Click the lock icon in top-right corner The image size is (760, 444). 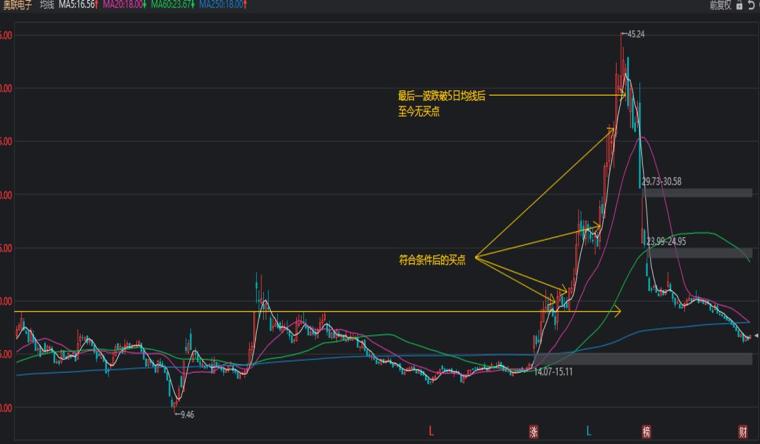click(x=739, y=5)
